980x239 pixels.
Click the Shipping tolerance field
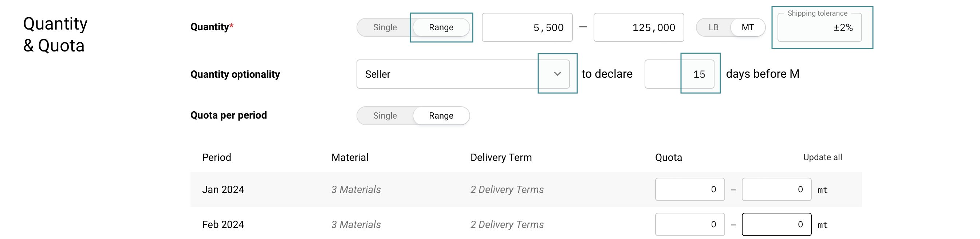[x=819, y=28]
